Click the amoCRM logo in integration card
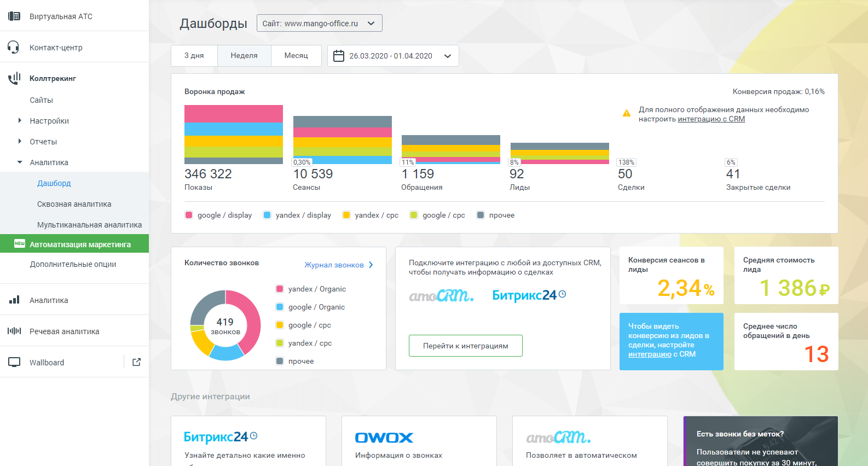Image resolution: width=868 pixels, height=466 pixels. pyautogui.click(x=441, y=295)
